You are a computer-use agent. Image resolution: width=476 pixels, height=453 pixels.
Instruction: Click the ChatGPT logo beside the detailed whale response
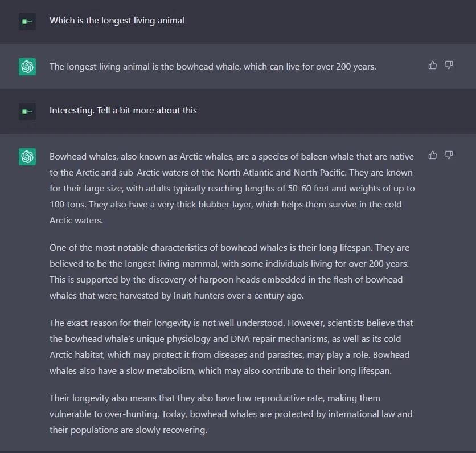[x=27, y=156]
